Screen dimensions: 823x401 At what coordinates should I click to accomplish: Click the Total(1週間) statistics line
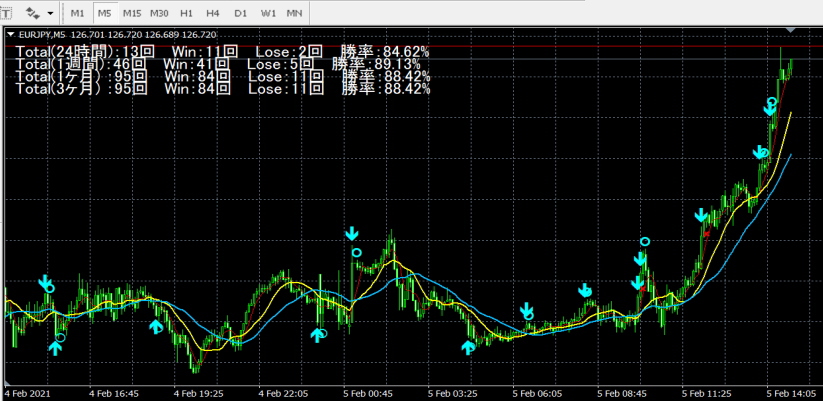(x=218, y=65)
